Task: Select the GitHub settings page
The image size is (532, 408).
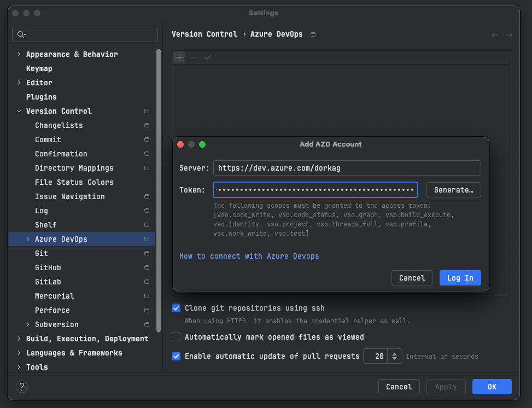Action: click(x=48, y=268)
